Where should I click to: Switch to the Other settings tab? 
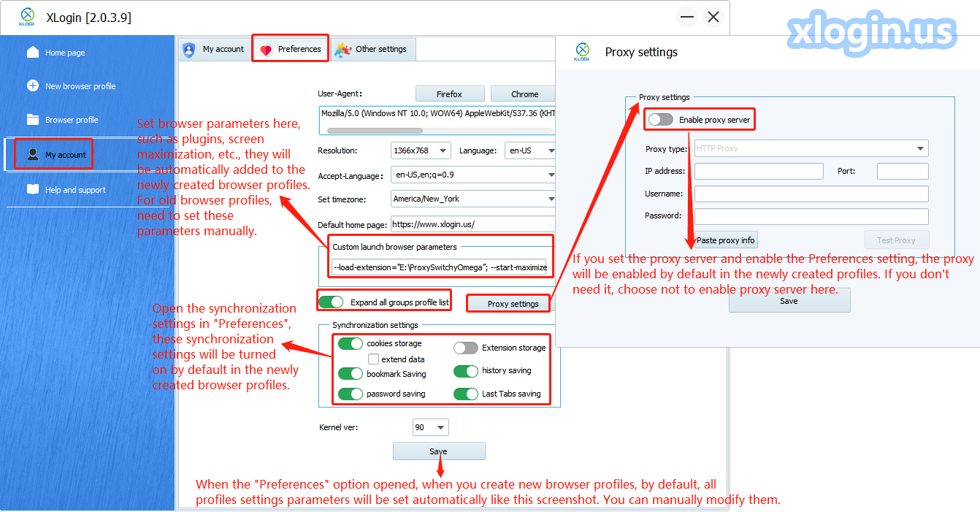coord(373,49)
